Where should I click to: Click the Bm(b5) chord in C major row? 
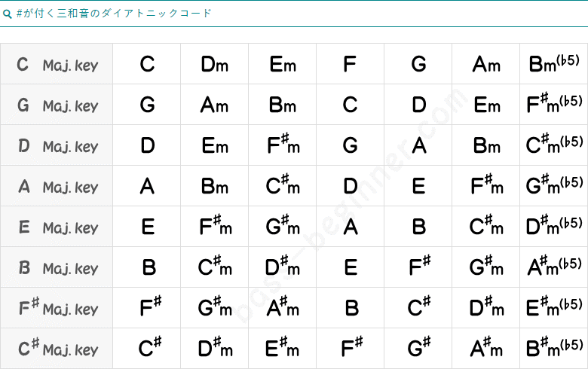(554, 64)
